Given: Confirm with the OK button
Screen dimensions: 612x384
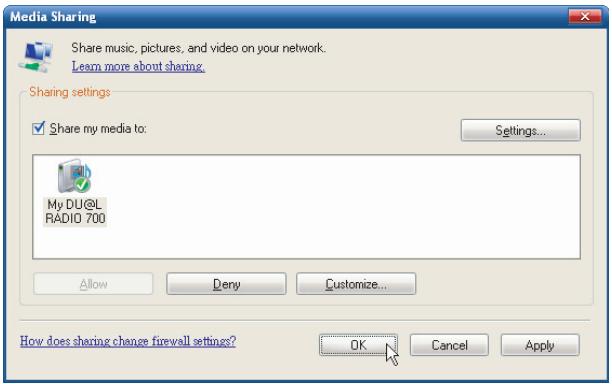Looking at the screenshot, I should 358,345.
